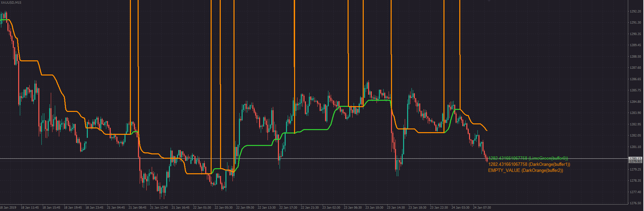Click the 1292.20 price scale label

pyautogui.click(x=635, y=11)
